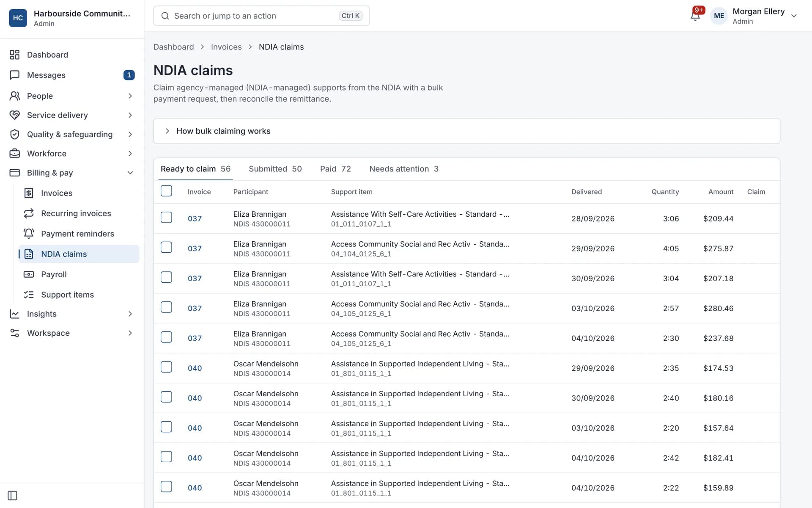
Task: Click the Dashboard grid icon in sidebar
Action: [x=15, y=55]
